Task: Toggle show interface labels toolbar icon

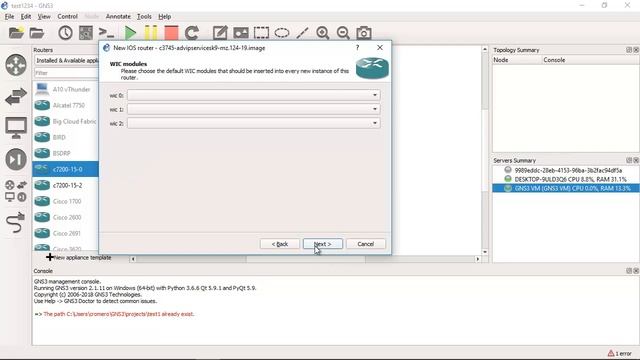Action: point(86,33)
